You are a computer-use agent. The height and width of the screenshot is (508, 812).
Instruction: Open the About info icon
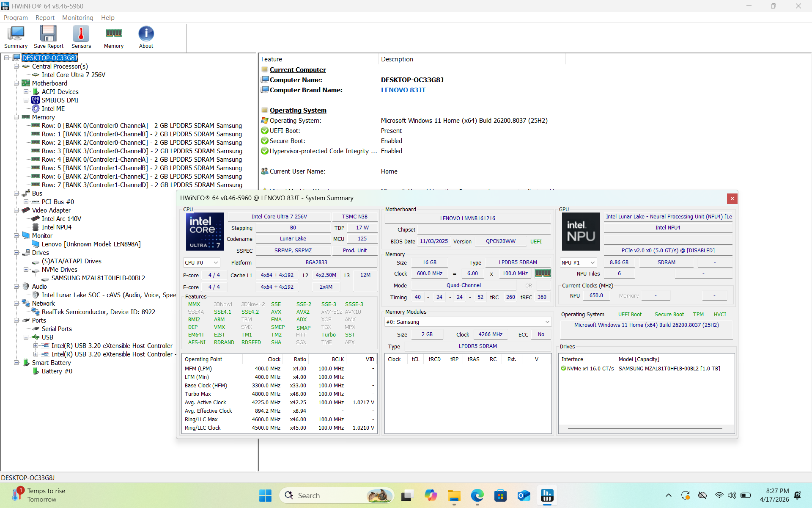(146, 37)
